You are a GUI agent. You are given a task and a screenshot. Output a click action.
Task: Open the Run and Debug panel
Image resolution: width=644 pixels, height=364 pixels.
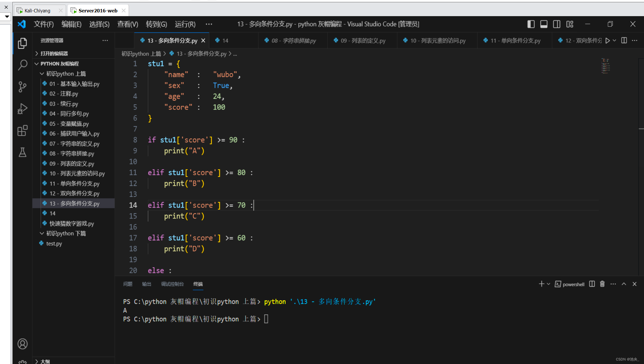(x=23, y=109)
